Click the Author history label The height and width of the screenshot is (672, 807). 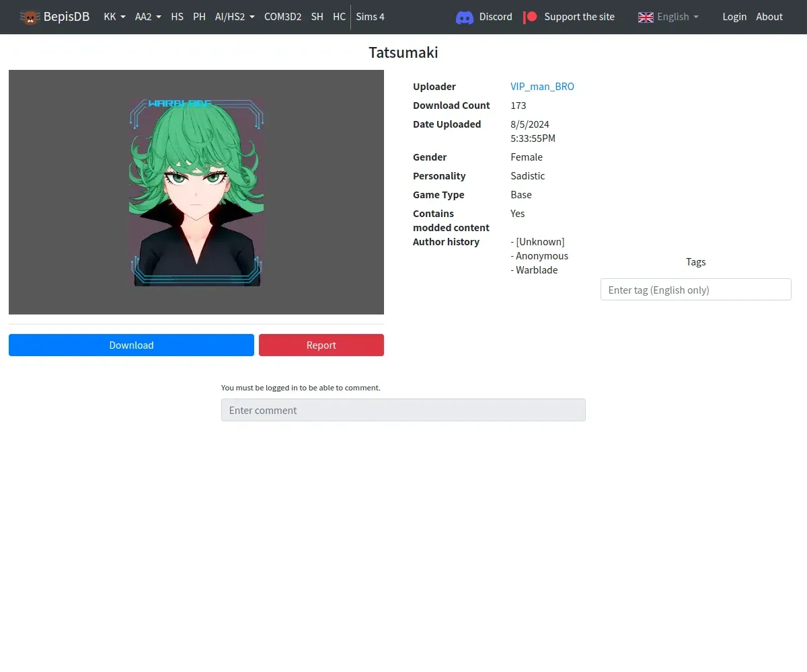click(446, 242)
